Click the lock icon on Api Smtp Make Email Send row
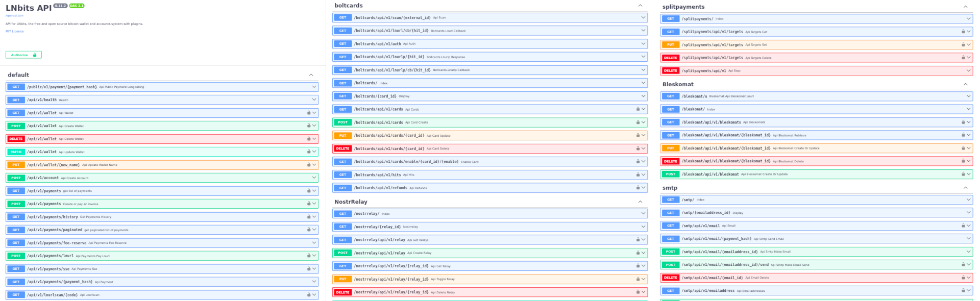The width and height of the screenshot is (980, 301). pos(963,265)
